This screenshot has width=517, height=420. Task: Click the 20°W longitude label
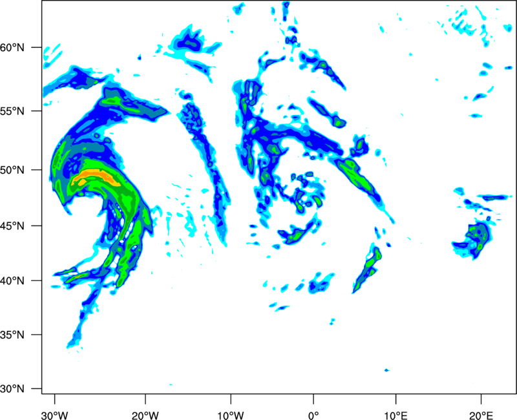[x=145, y=415]
